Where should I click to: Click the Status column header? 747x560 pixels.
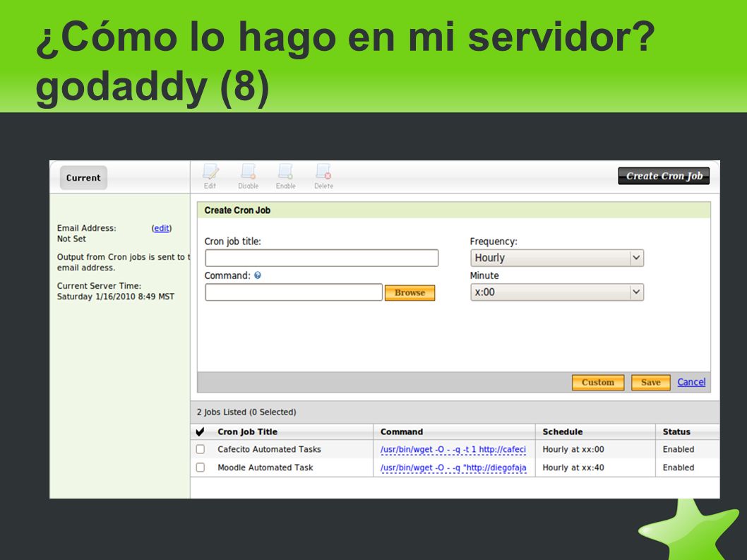click(676, 431)
